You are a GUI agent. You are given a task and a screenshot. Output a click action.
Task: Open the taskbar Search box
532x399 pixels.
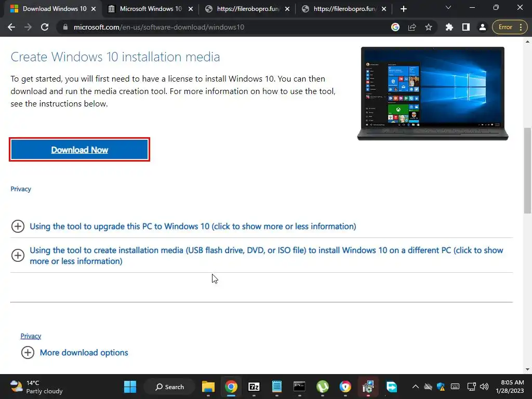[x=170, y=387]
